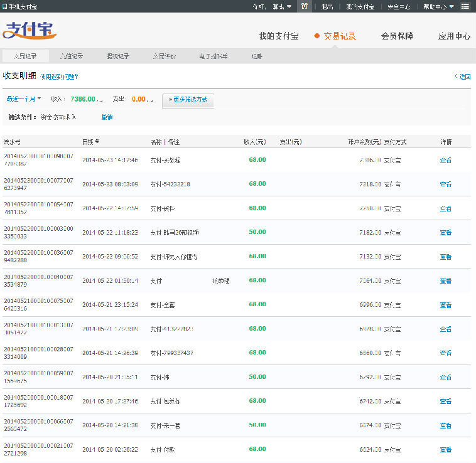View details for 2014-05-20 14:21:38 transaction
This screenshot has height=463, width=476.
pyautogui.click(x=446, y=425)
